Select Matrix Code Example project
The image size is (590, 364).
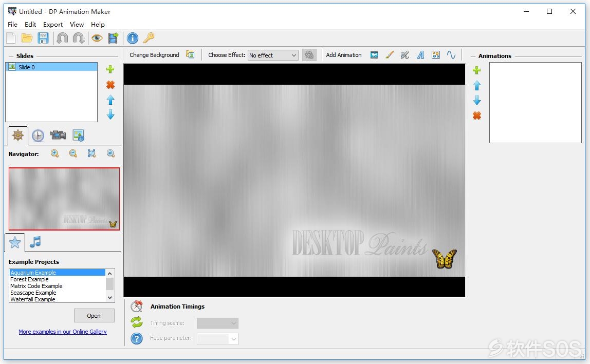tap(57, 286)
